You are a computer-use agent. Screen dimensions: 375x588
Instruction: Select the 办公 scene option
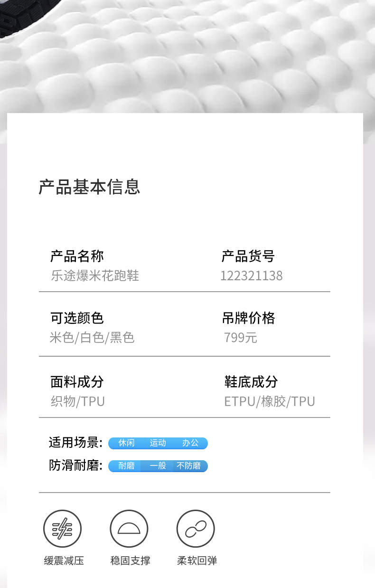click(190, 443)
